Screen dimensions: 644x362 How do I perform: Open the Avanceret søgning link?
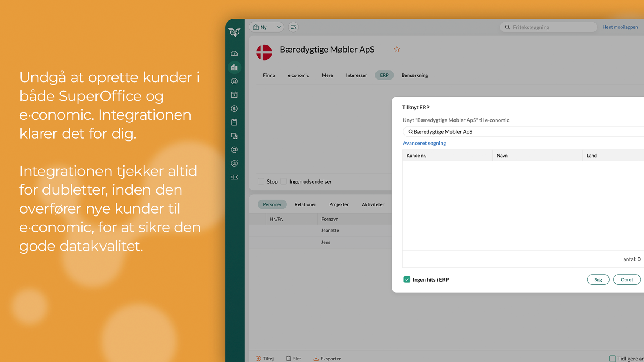(424, 143)
